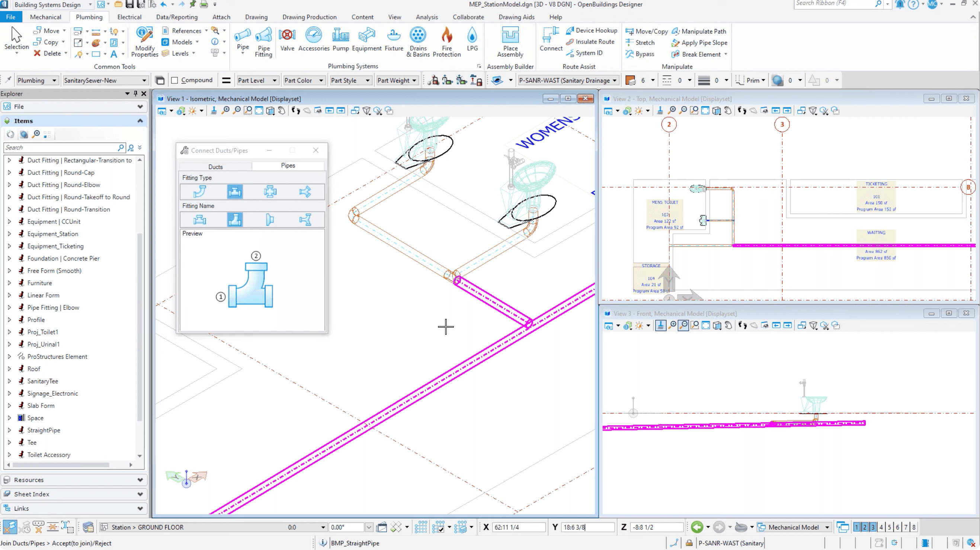Screen dimensions: 980x550
Task: Toggle Insulate Route in Route Assist
Action: point(590,42)
